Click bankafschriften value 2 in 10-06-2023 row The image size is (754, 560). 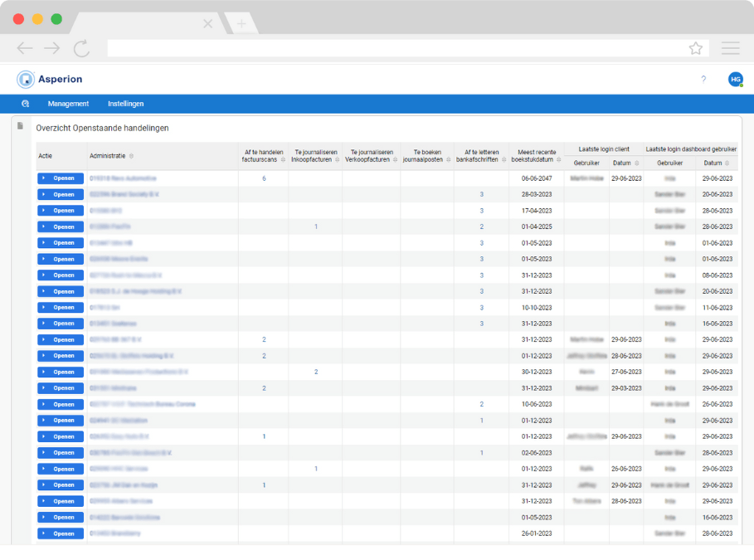pos(481,404)
